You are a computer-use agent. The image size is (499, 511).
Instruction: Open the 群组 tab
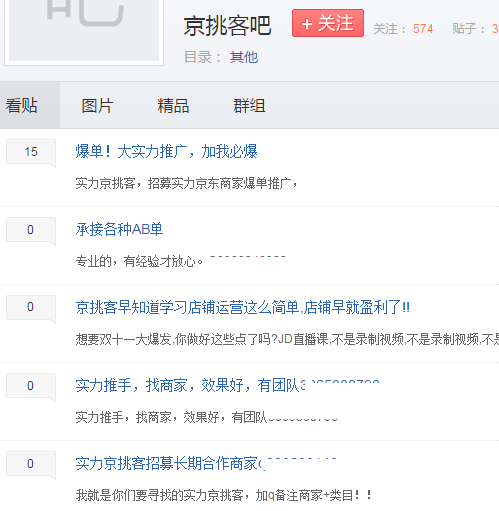249,106
